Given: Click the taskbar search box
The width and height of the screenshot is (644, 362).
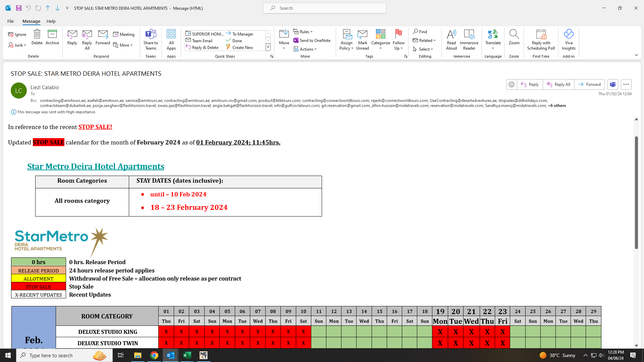Looking at the screenshot, I should click(x=64, y=355).
